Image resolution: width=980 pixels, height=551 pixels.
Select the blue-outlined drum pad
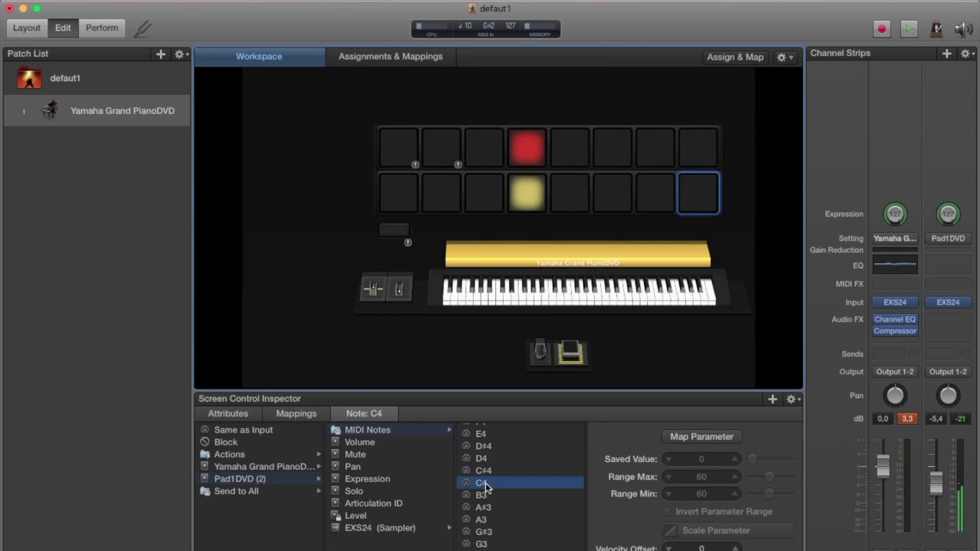(x=698, y=192)
